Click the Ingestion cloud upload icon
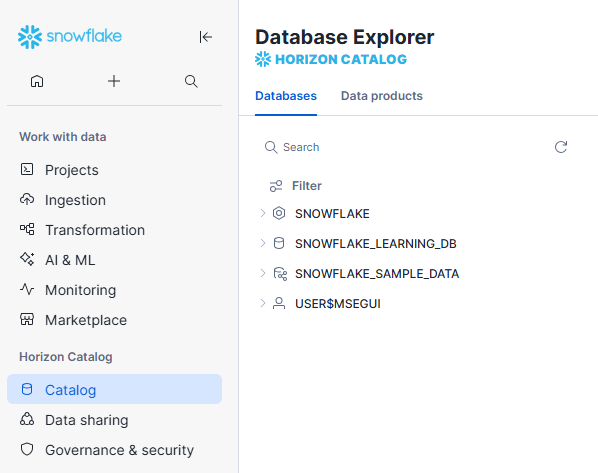Image resolution: width=598 pixels, height=473 pixels. (27, 199)
